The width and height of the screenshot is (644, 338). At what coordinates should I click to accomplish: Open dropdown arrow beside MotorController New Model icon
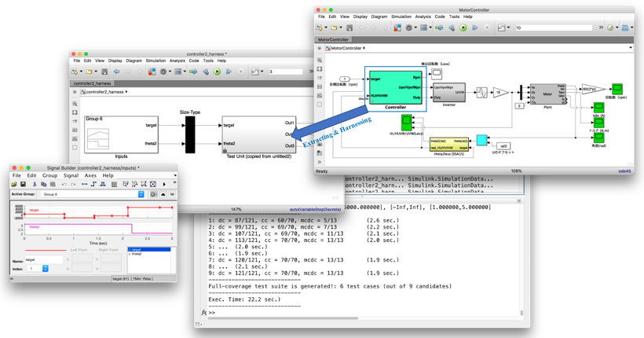click(x=326, y=28)
